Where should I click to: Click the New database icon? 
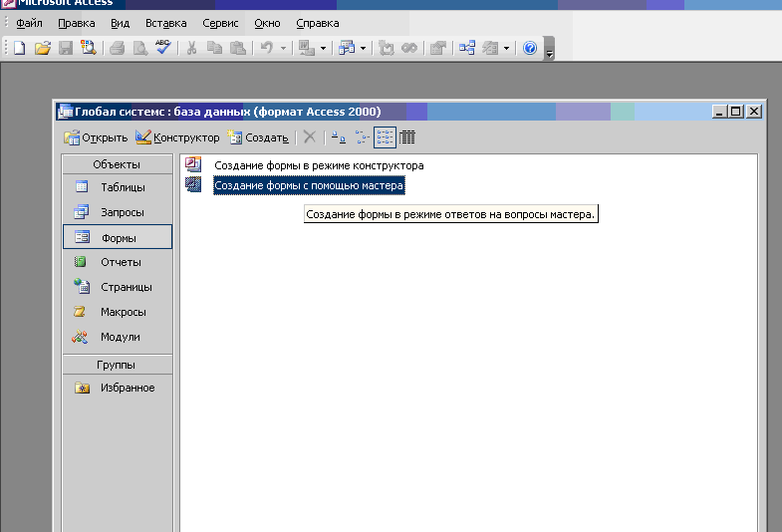[x=20, y=48]
